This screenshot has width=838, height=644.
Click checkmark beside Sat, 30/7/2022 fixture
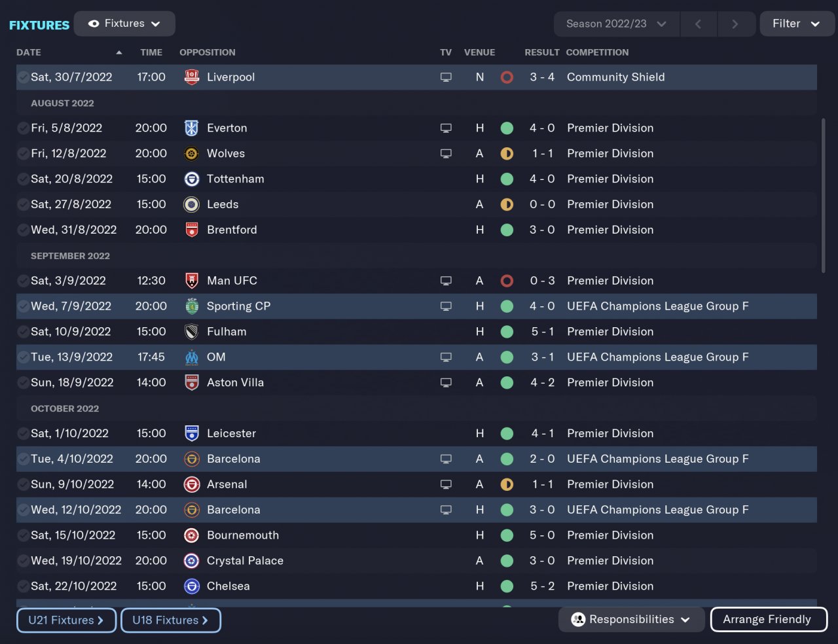pyautogui.click(x=24, y=77)
